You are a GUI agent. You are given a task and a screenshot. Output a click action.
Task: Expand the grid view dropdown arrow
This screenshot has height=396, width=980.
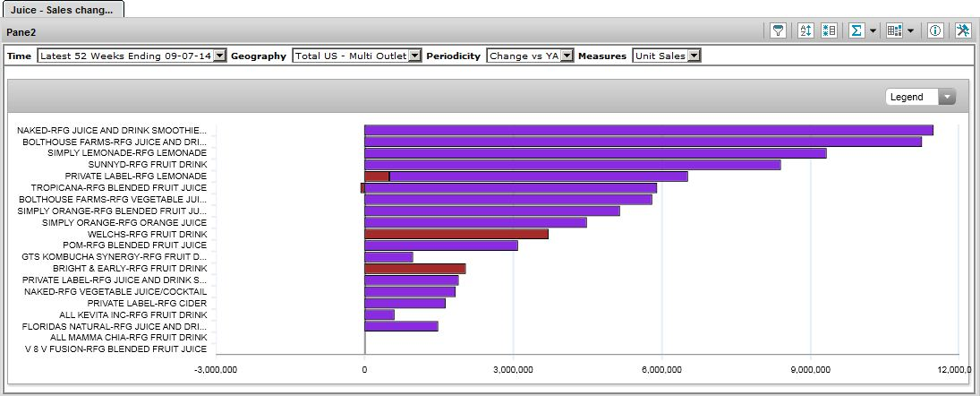(910, 30)
